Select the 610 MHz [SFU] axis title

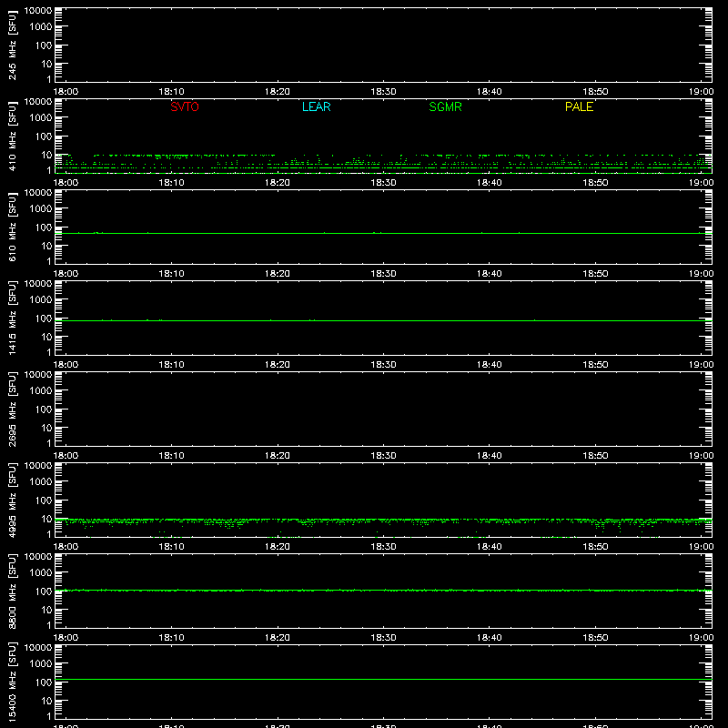pos(12,227)
